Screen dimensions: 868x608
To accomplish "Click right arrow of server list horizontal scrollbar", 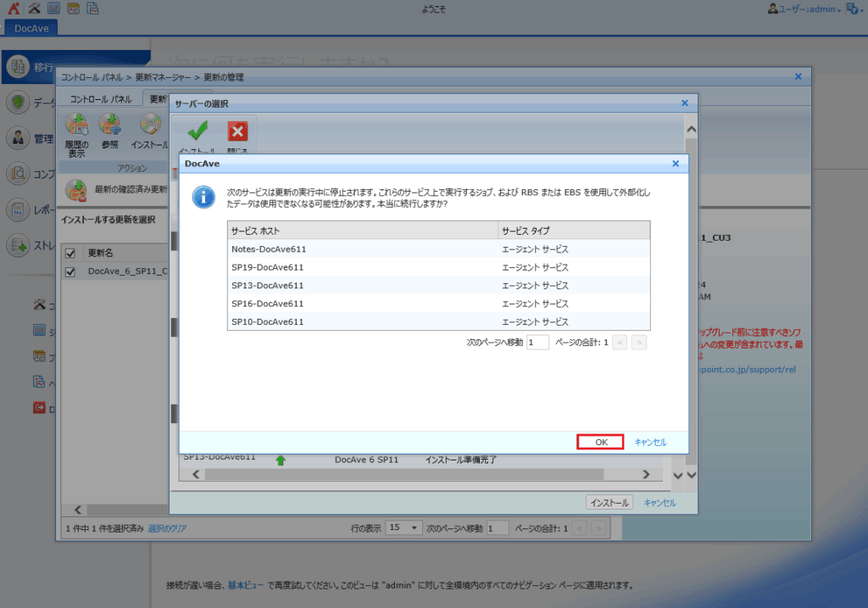I will (646, 475).
